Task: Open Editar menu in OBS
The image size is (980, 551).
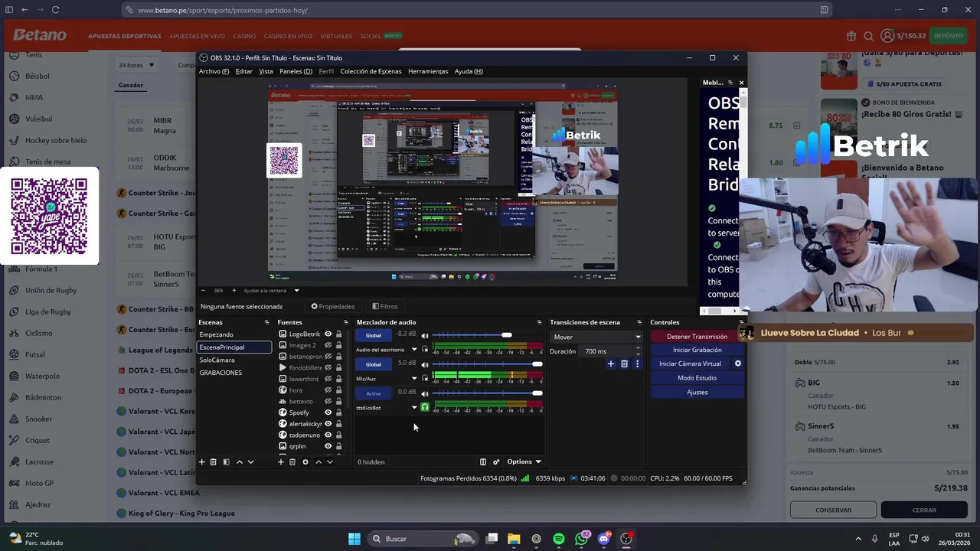Action: click(244, 71)
